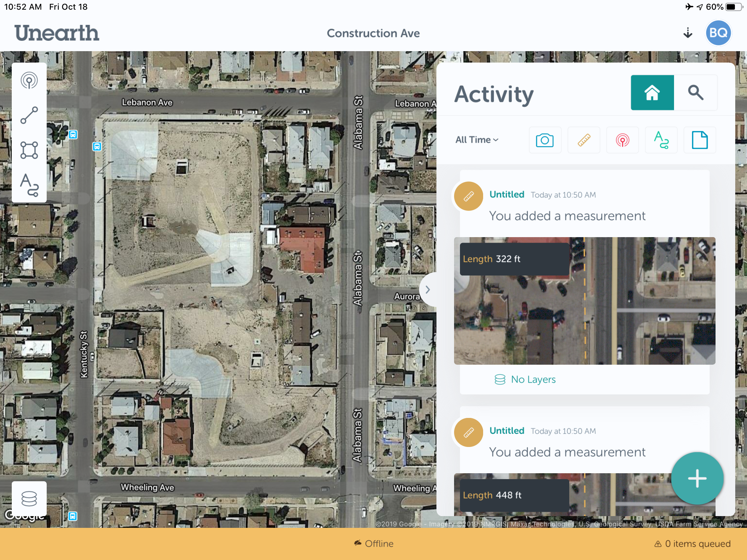Screen dimensions: 747x560
Task: Tap the 0 items queued status
Action: [692, 544]
